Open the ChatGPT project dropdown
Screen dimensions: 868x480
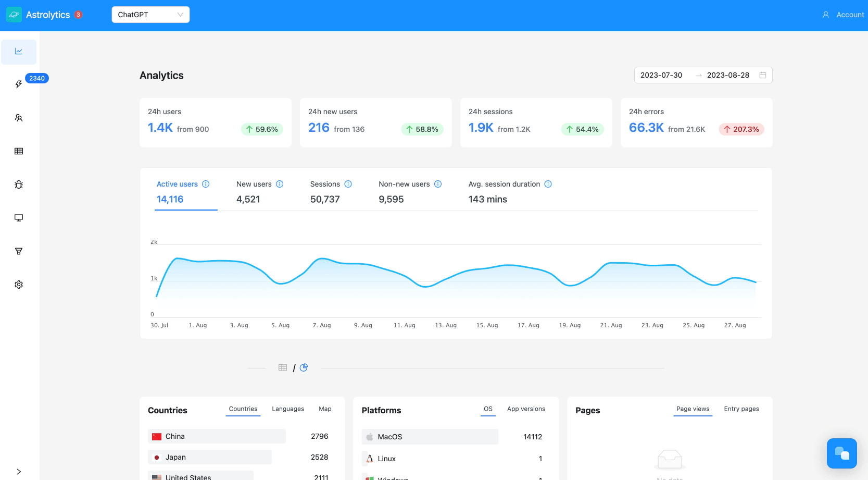pos(150,15)
